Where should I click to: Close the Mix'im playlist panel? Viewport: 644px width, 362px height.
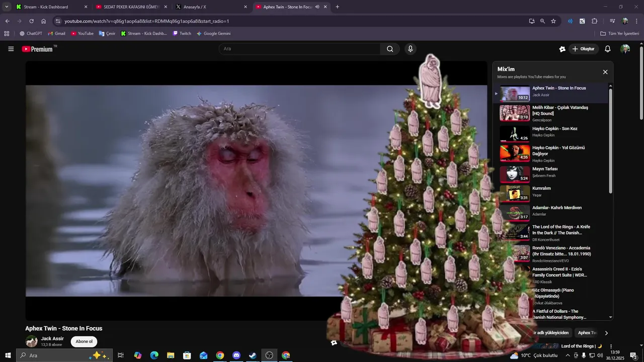pyautogui.click(x=605, y=72)
